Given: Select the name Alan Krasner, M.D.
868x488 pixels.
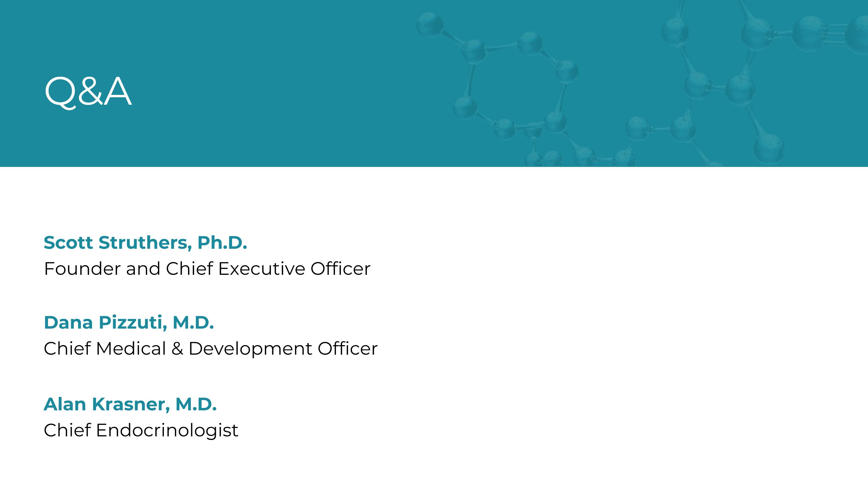Looking at the screenshot, I should click(130, 404).
